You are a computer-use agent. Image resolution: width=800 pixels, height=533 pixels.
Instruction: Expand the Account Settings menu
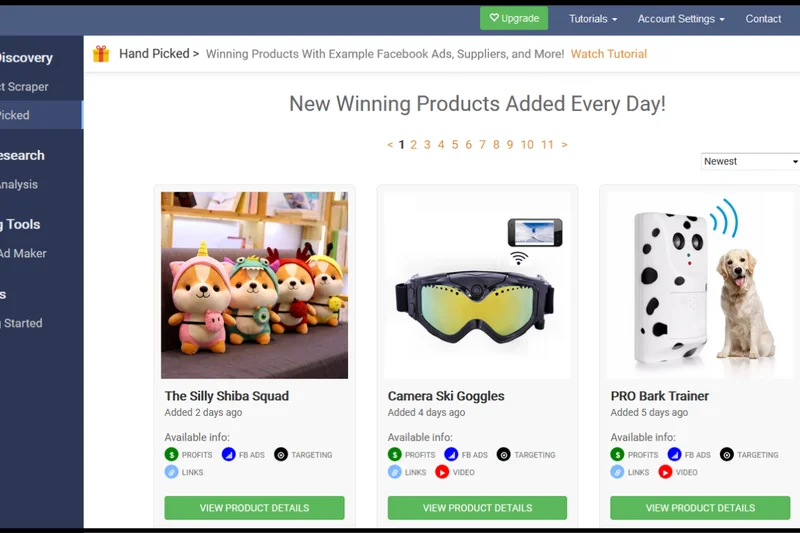pos(681,19)
